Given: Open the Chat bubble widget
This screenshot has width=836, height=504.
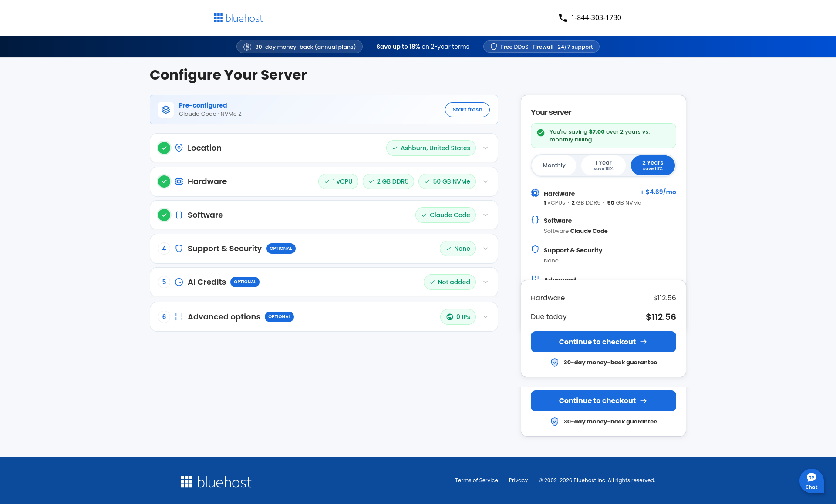Looking at the screenshot, I should point(811,481).
